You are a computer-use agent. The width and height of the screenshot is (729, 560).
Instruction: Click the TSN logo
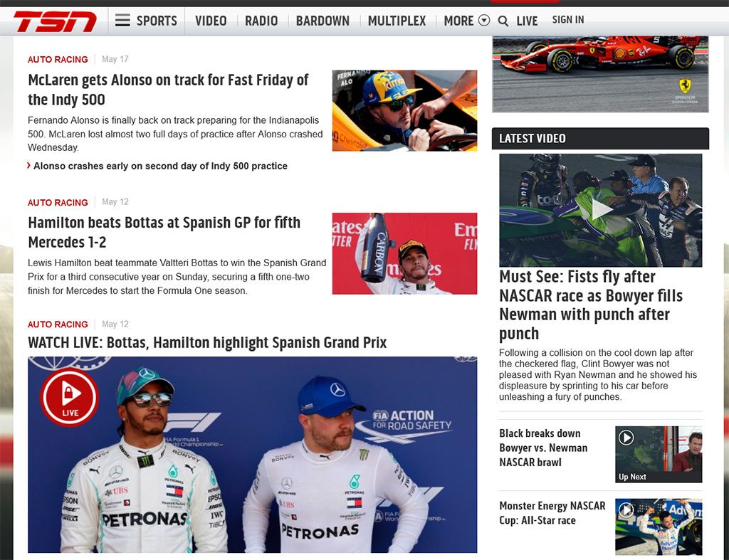tap(55, 21)
